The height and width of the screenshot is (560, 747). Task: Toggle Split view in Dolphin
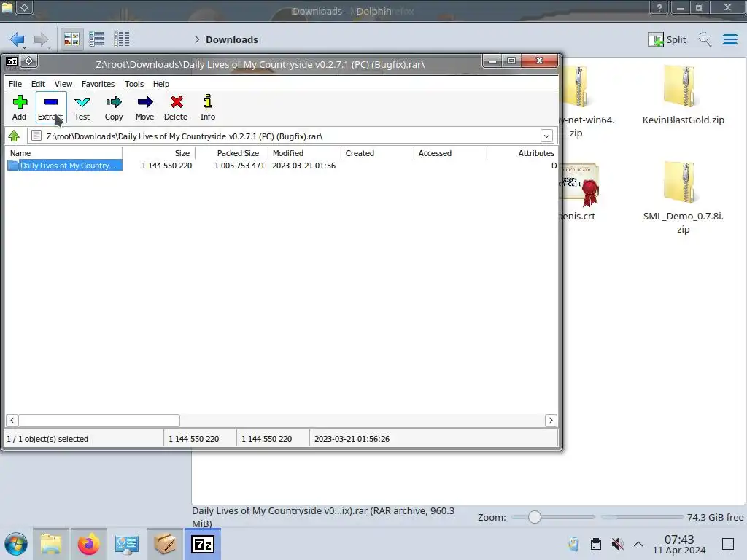pos(667,39)
